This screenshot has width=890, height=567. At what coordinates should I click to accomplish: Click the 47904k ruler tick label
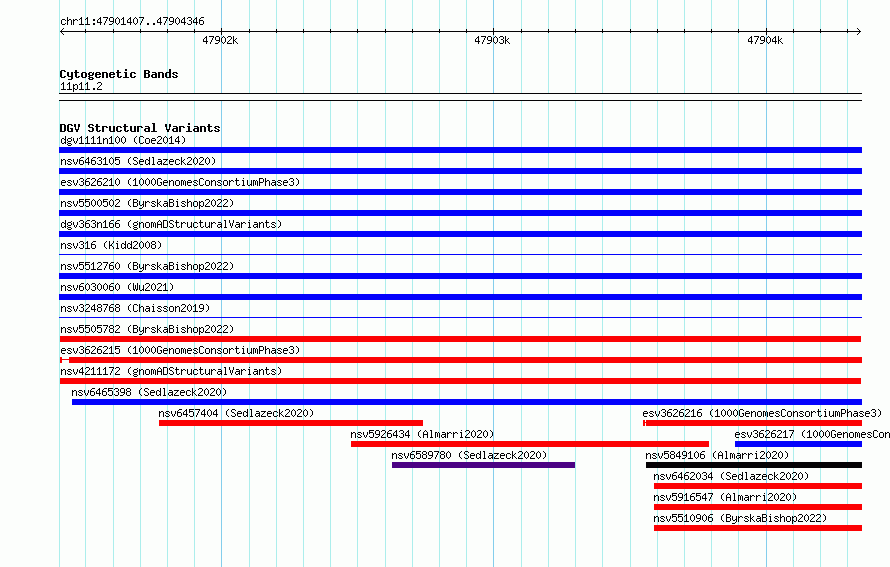(765, 40)
